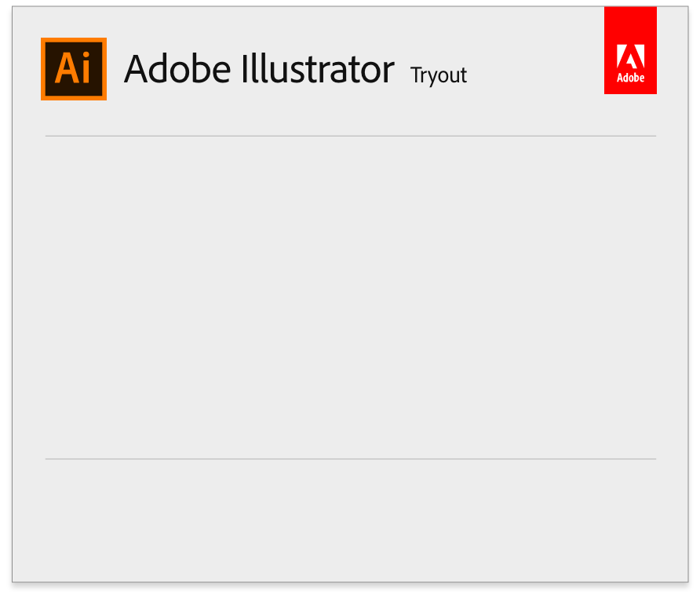Click the gray dialog margin left of Ai icon
The image size is (700, 612).
tap(27, 69)
